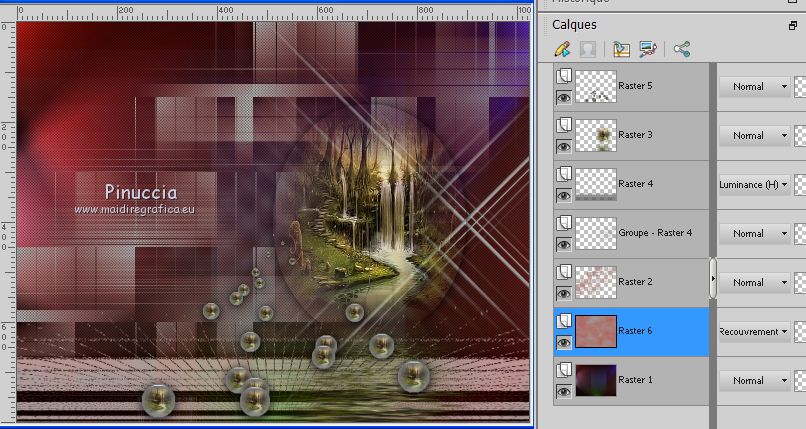
Task: Open blend mode dropdown for Raster 1
Action: (754, 381)
